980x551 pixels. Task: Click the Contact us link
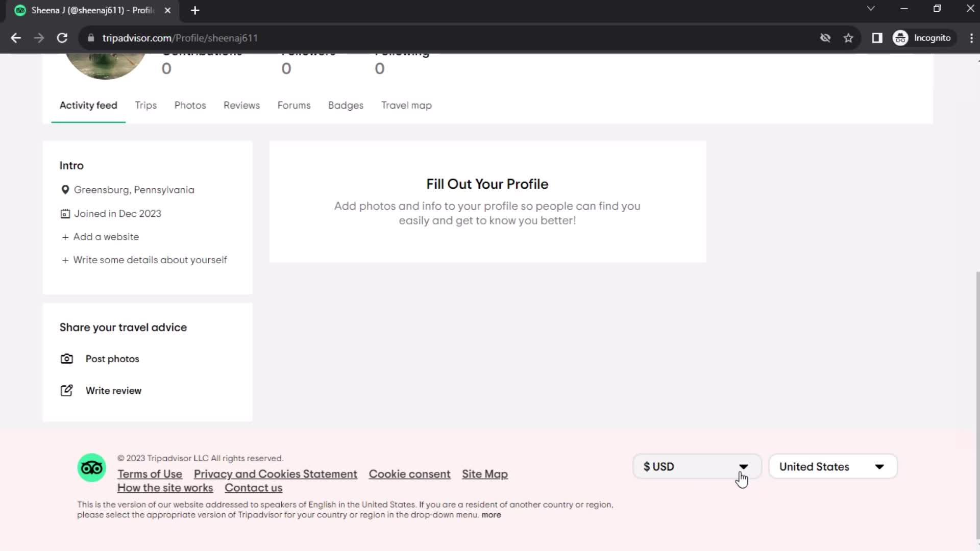tap(253, 488)
